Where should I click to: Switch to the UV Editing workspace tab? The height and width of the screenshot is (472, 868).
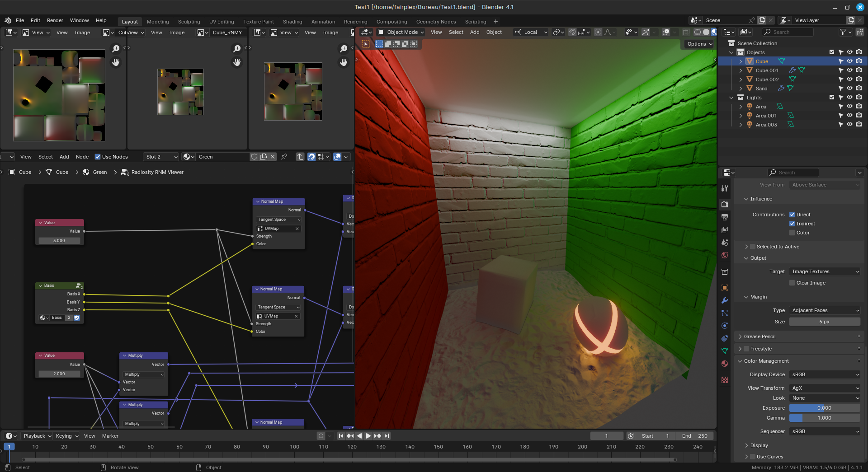[x=222, y=22]
